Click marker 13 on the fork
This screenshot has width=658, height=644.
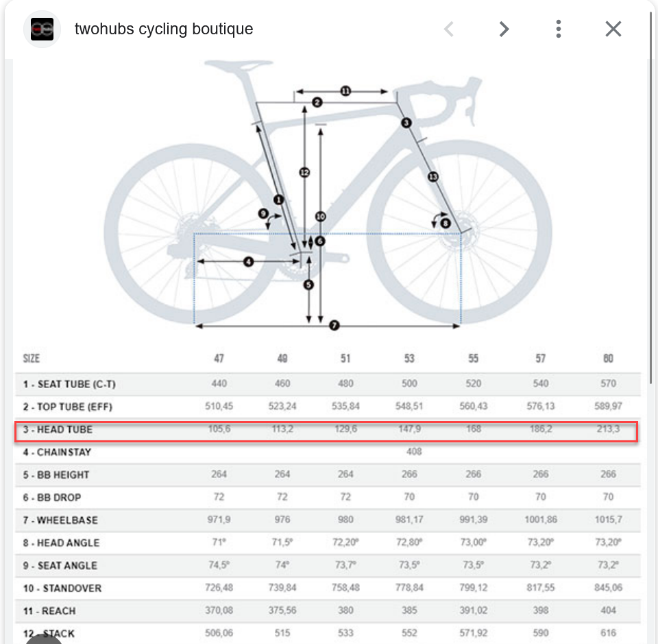[432, 177]
